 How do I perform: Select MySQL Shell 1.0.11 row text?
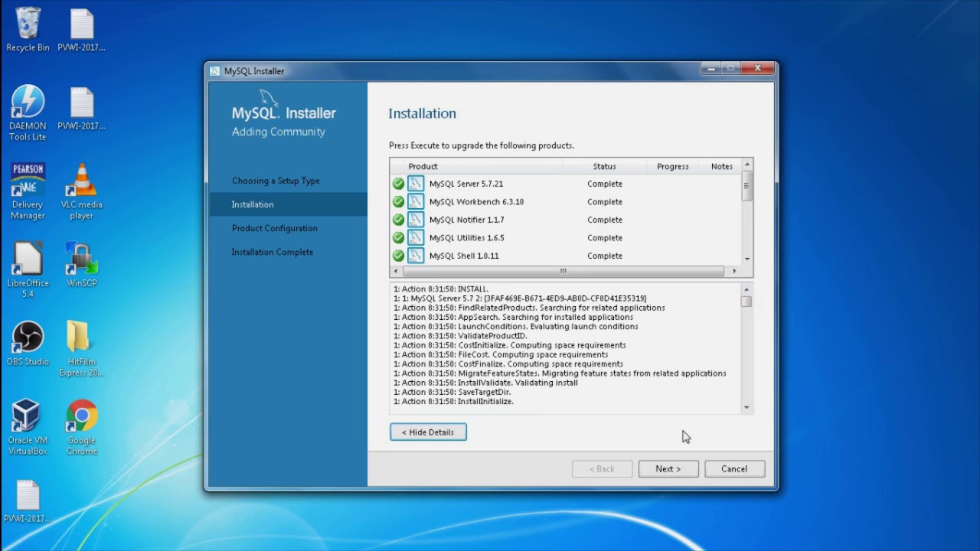point(464,256)
